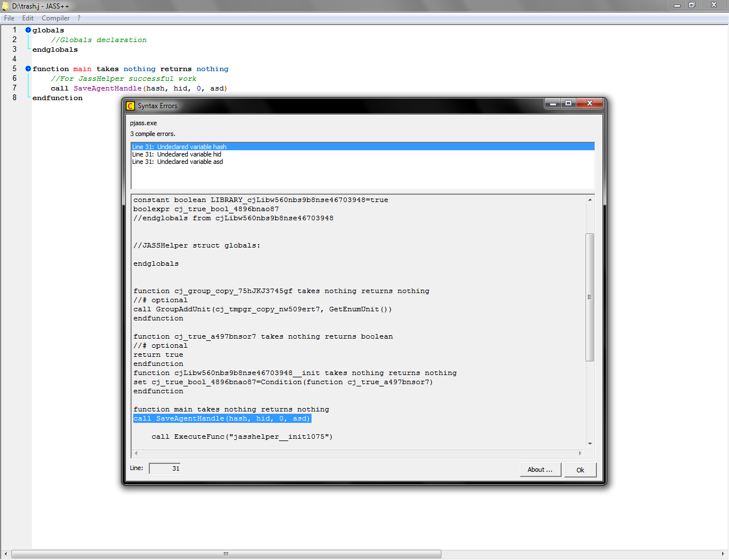The image size is (729, 560).
Task: Close the Syntax Errors dialog
Action: [589, 103]
